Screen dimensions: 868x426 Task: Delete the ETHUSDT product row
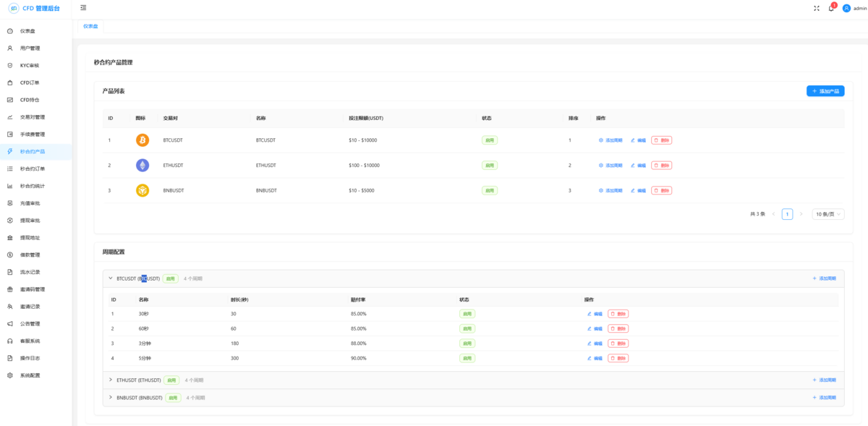pos(661,166)
